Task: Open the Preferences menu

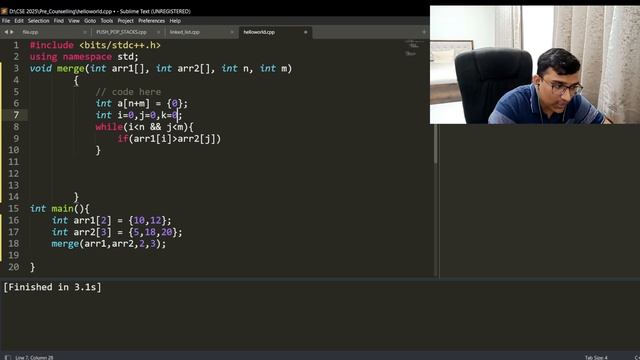Action: tap(151, 21)
